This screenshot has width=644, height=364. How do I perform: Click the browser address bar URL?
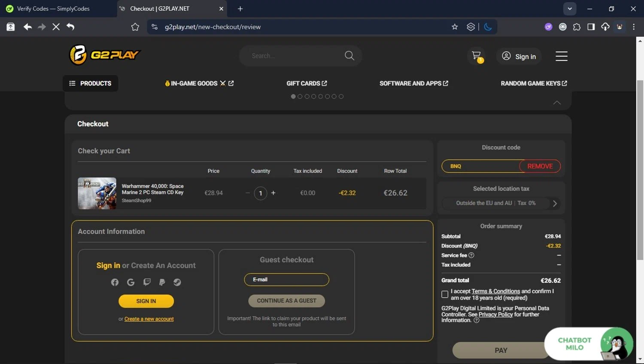pyautogui.click(x=213, y=27)
